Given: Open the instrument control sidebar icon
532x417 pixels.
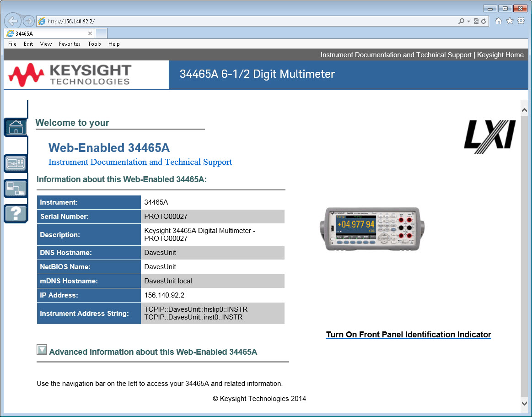Looking at the screenshot, I should coord(16,163).
